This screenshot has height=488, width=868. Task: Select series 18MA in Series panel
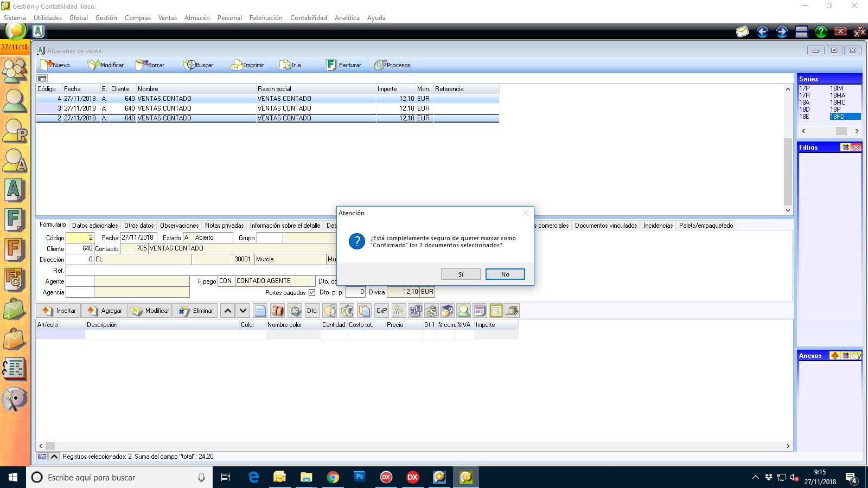(x=838, y=95)
